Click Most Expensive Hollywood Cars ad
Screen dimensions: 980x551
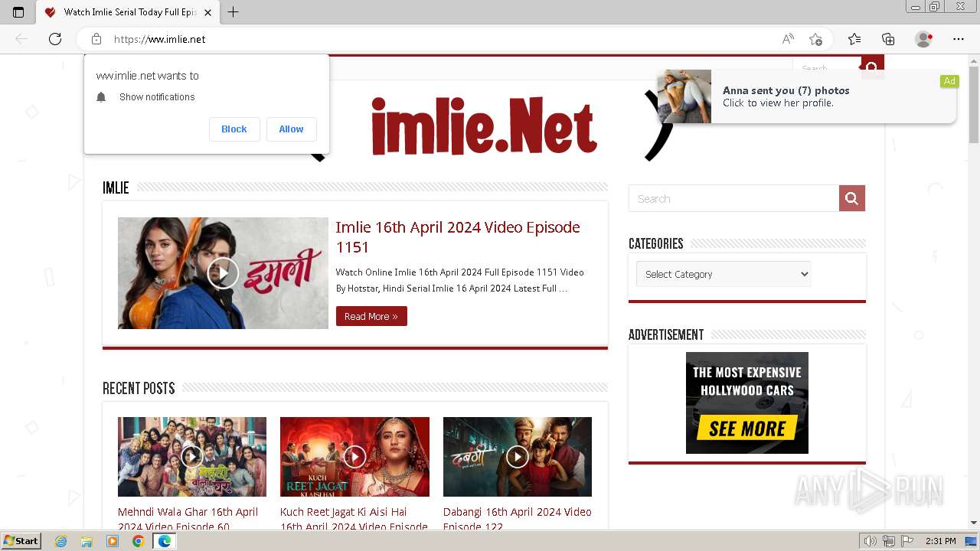point(747,403)
